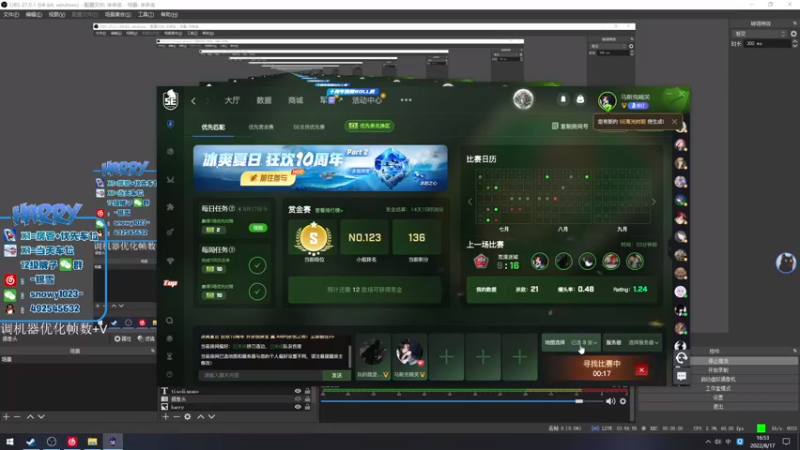Open the chat bubble icon at right
Image resolution: width=800 pixels, height=450 pixels.
[x=681, y=376]
